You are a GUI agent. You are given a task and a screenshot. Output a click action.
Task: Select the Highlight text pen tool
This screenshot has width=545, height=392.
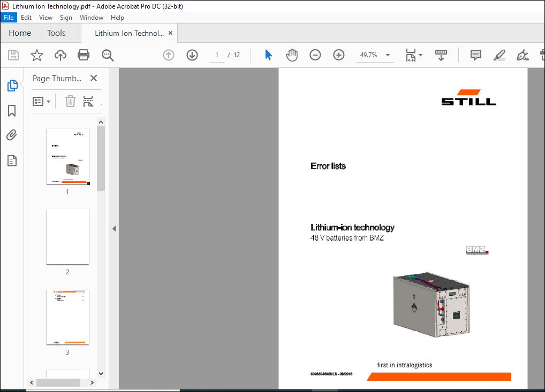tap(499, 55)
